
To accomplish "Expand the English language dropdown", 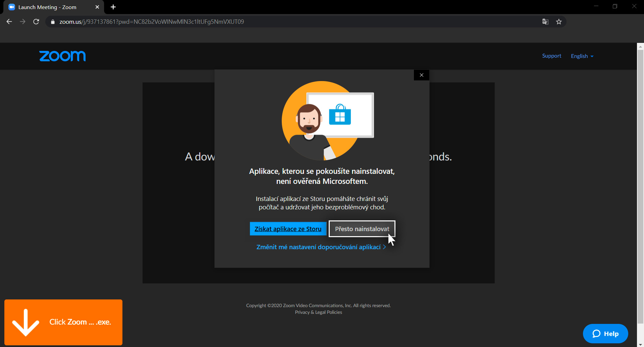I will [582, 56].
